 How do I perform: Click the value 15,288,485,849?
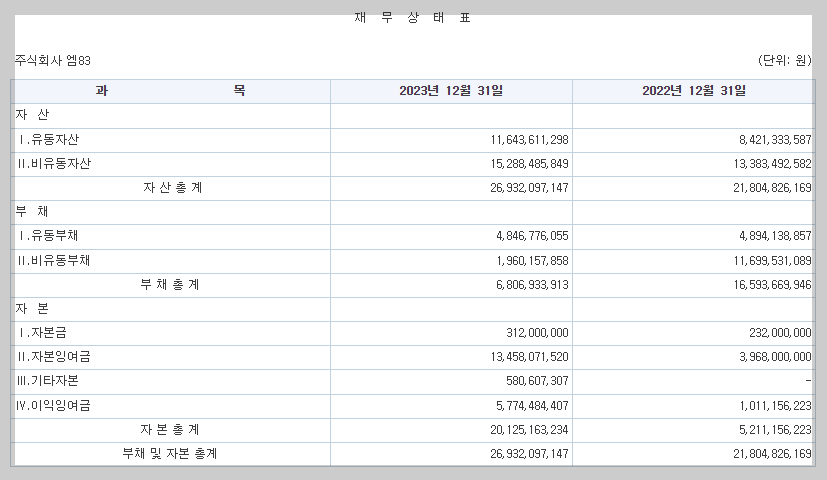(530, 164)
